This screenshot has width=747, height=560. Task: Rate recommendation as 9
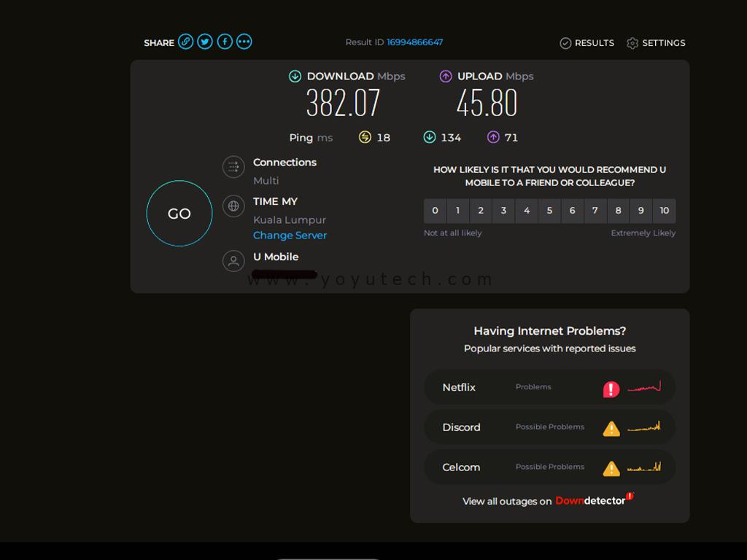(x=640, y=211)
